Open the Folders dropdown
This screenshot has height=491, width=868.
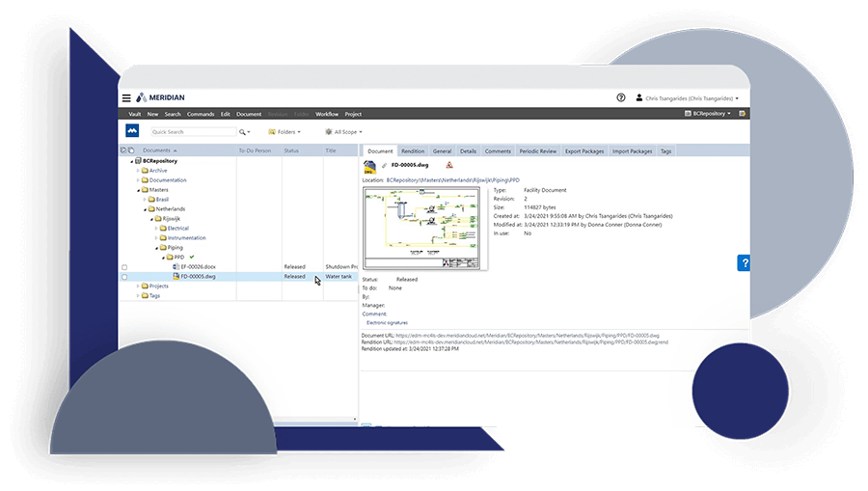click(285, 131)
